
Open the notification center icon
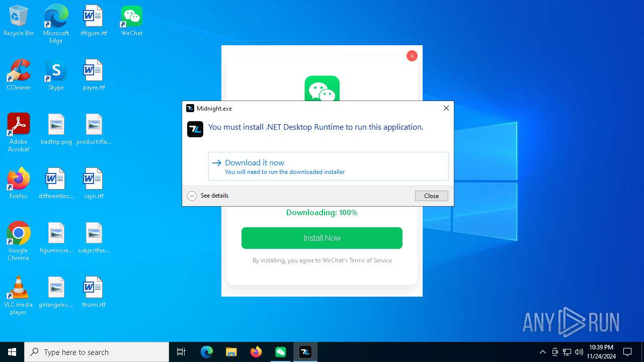coord(627,352)
